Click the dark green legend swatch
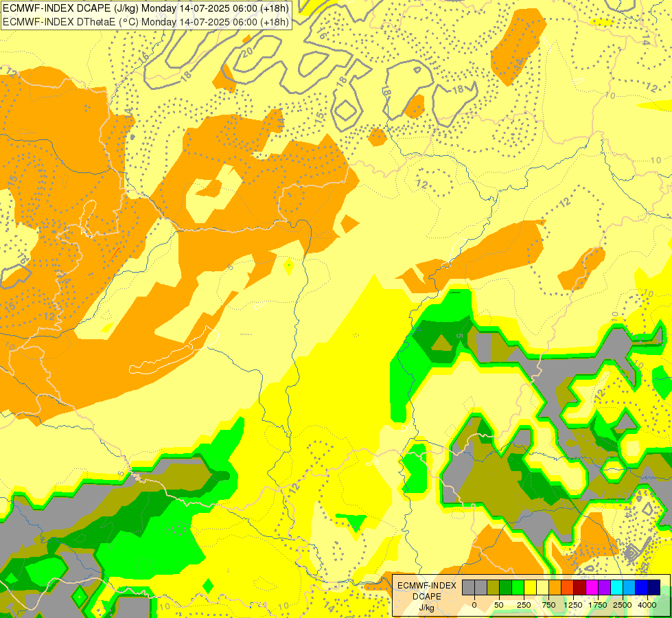Image resolution: width=672 pixels, height=618 pixels. [505, 587]
